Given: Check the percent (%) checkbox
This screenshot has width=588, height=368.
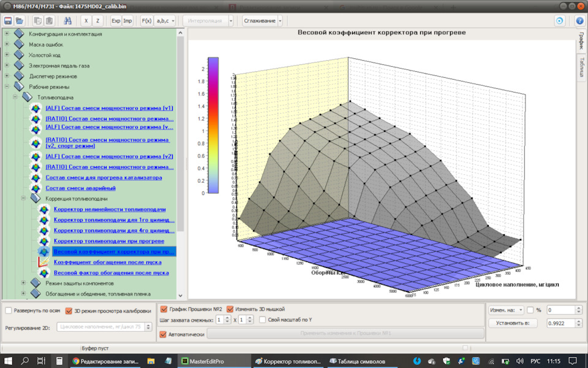Looking at the screenshot, I should 530,310.
